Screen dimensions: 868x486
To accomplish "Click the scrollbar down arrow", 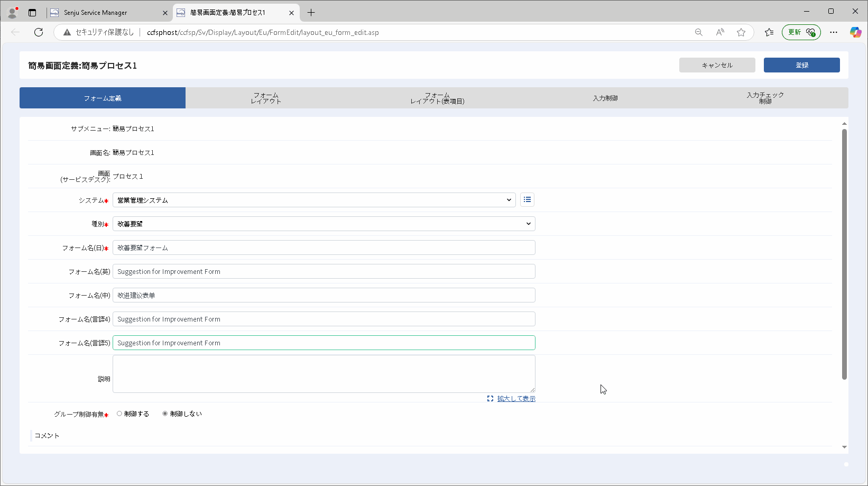I will coord(844,447).
